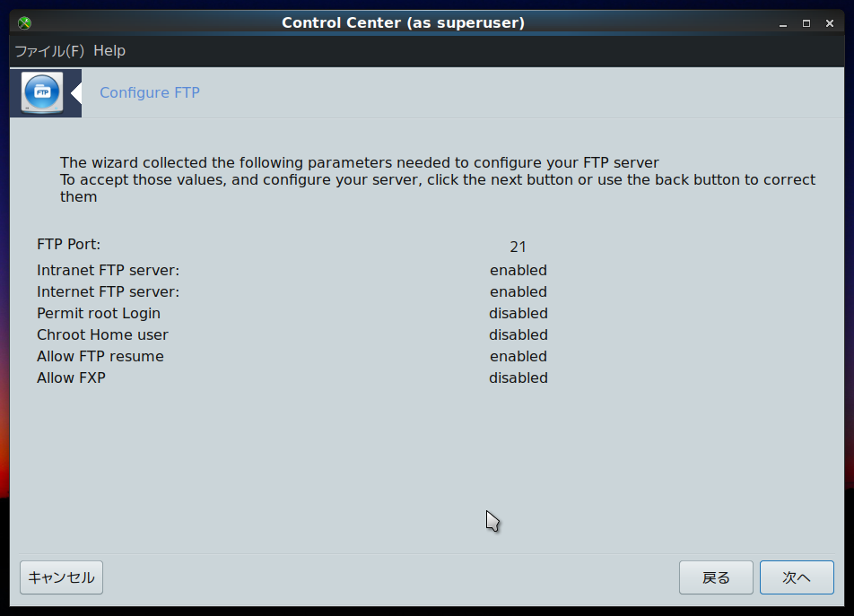Click the Intranet FTP server enabled value

click(x=518, y=271)
